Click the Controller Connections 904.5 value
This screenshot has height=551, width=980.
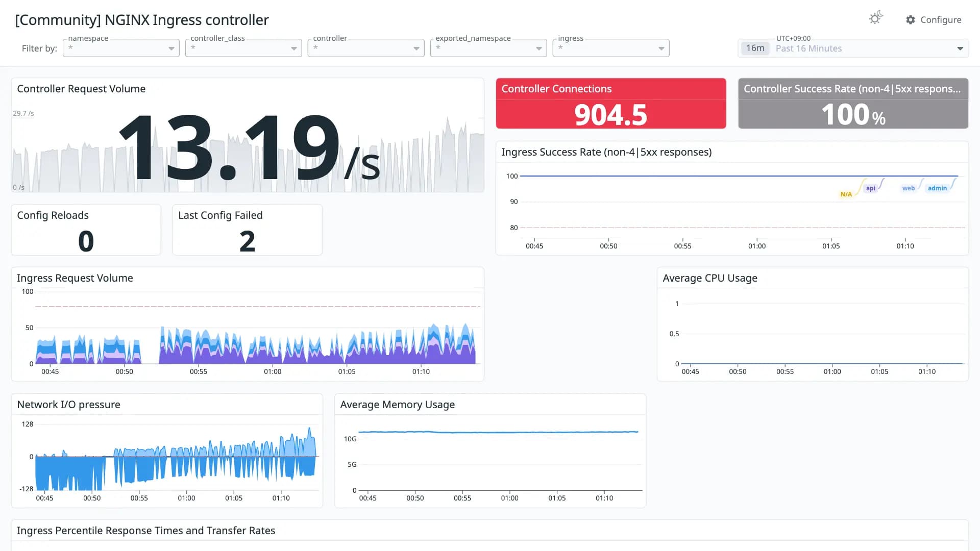610,114
